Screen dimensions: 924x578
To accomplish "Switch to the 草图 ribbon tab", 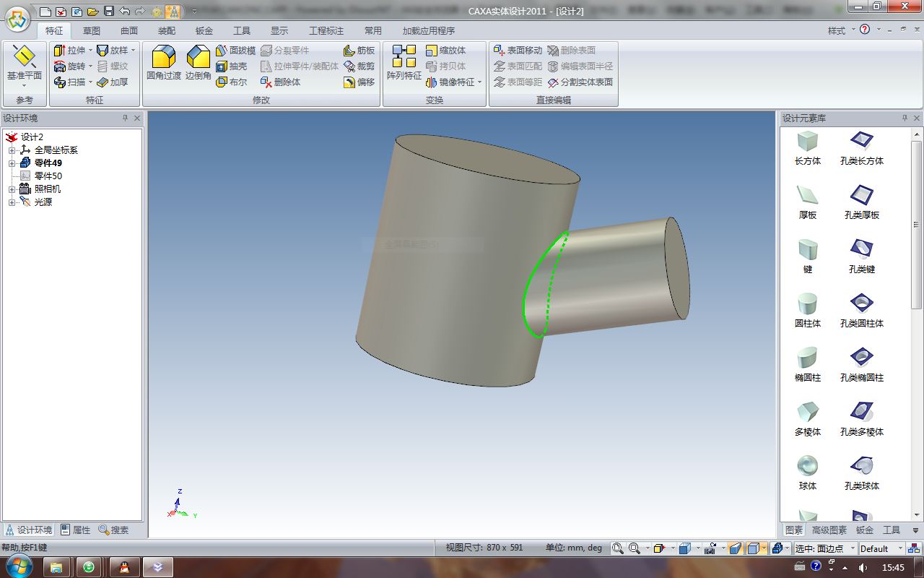I will click(92, 31).
